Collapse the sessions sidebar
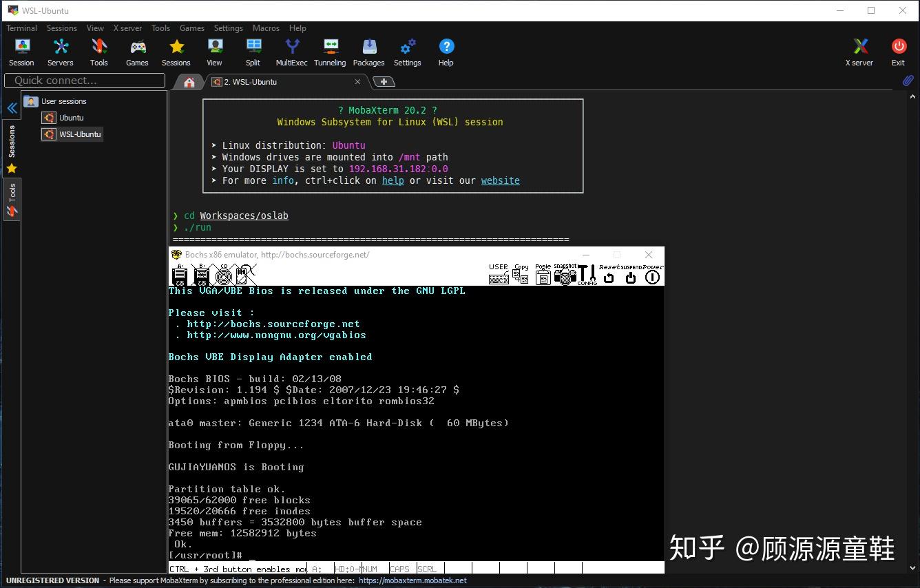The image size is (920, 588). point(12,107)
